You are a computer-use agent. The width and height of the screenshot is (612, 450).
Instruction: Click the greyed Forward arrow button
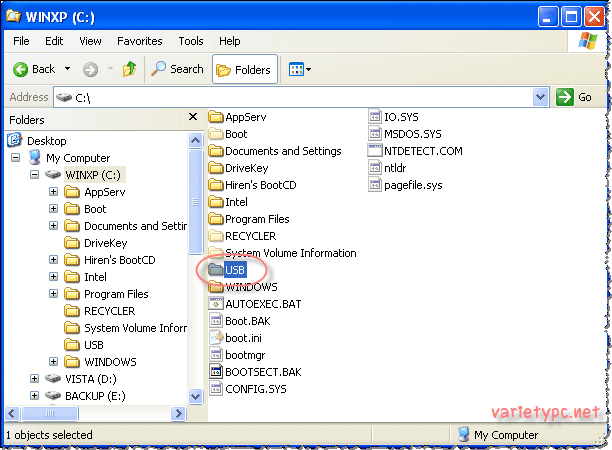[90, 70]
